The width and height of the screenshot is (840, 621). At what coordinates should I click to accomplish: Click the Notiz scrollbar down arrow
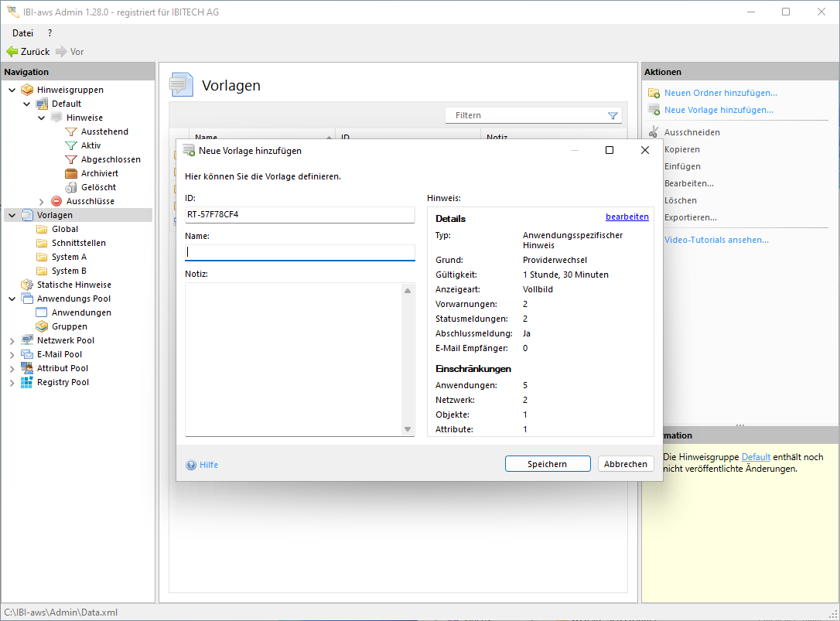[408, 429]
